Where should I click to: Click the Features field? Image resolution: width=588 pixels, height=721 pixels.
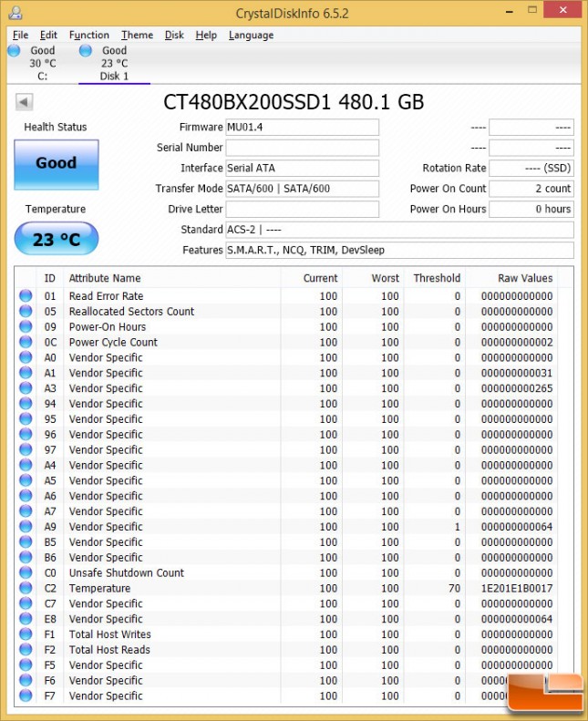399,250
